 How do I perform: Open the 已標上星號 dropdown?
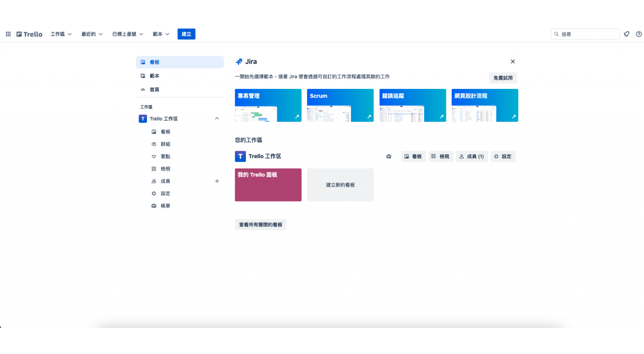[128, 34]
